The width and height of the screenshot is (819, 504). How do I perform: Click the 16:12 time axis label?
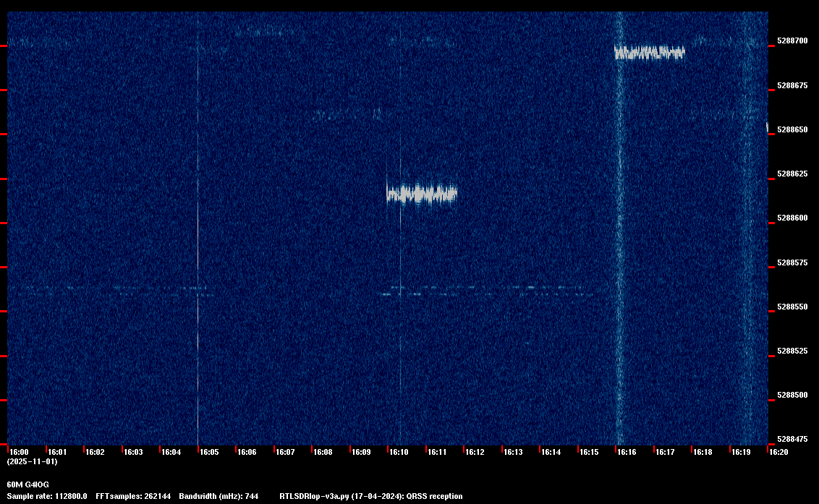(x=475, y=452)
